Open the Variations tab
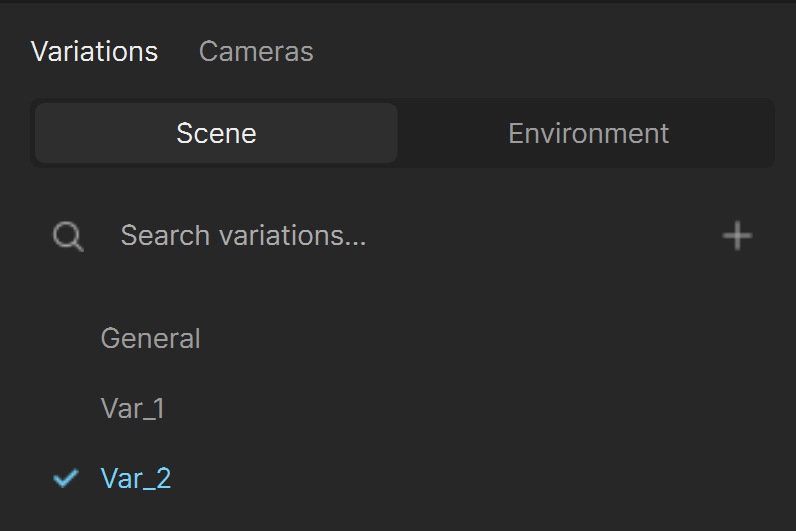Viewport: 796px width, 531px height. [94, 51]
